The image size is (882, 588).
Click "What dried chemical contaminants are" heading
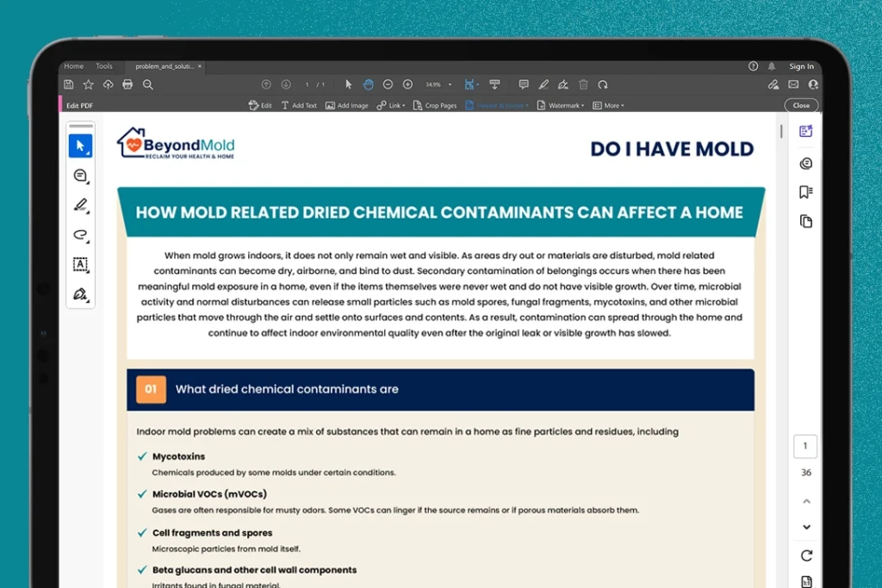tap(287, 389)
